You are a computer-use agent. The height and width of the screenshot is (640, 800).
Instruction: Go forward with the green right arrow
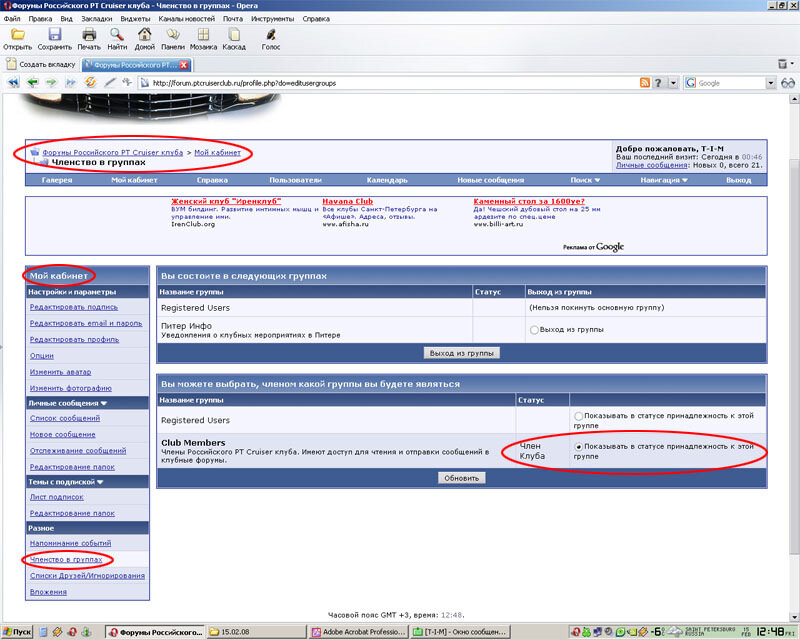pos(51,83)
